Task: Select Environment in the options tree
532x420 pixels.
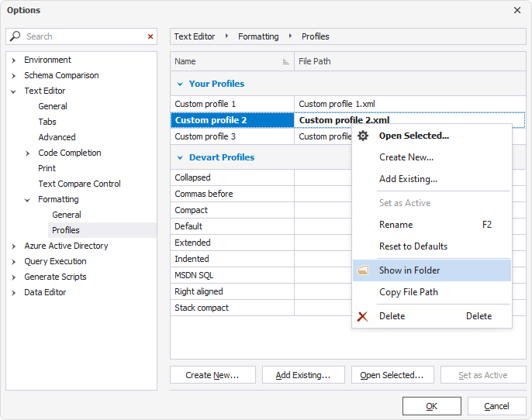Action: point(47,60)
